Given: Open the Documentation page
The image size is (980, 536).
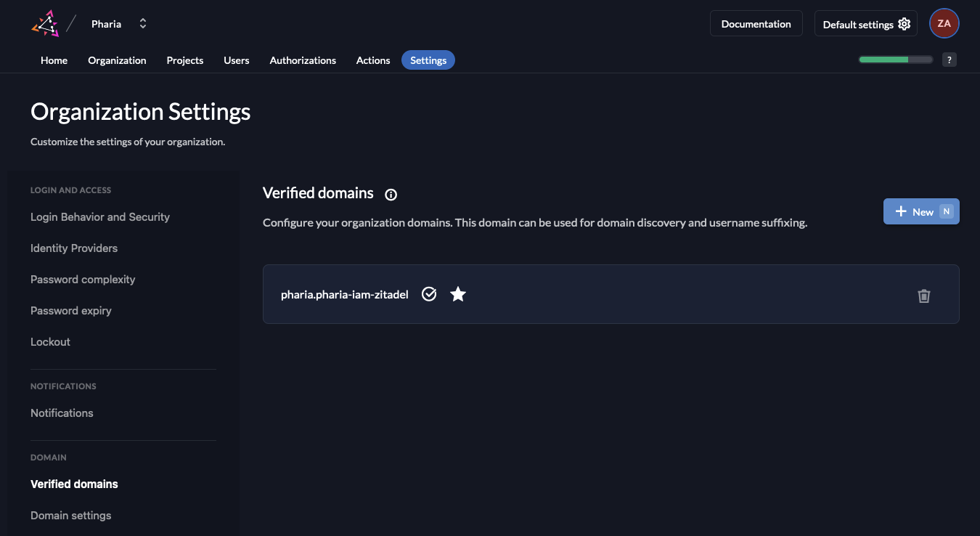Looking at the screenshot, I should 756,23.
